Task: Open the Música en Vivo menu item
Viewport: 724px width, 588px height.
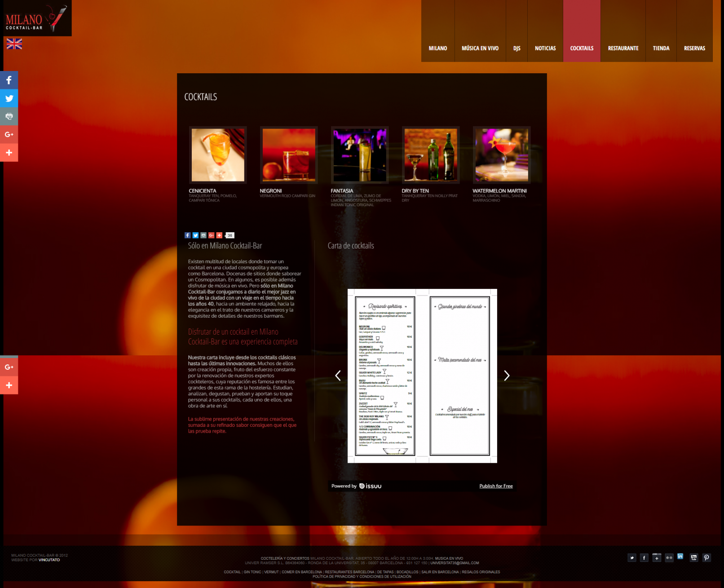Action: (x=480, y=48)
